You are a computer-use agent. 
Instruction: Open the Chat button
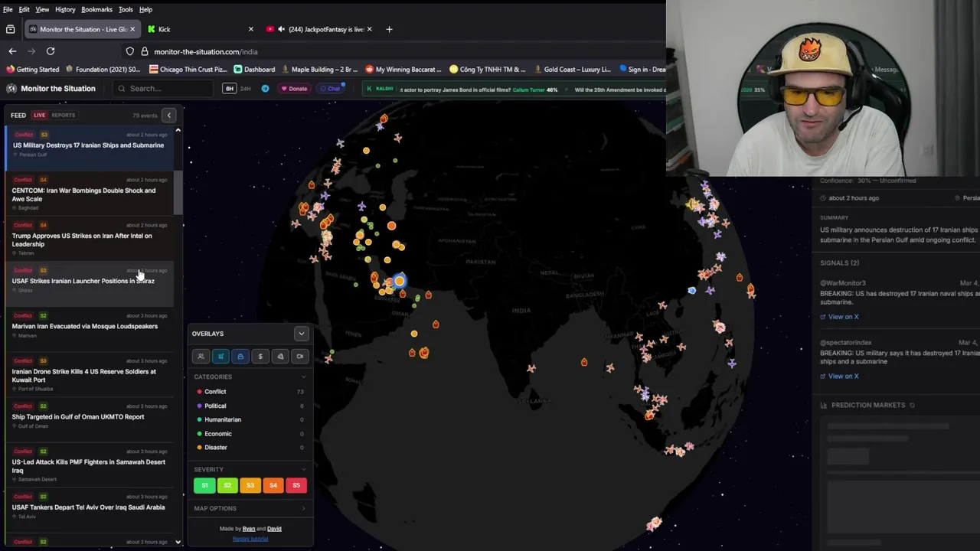click(x=330, y=89)
